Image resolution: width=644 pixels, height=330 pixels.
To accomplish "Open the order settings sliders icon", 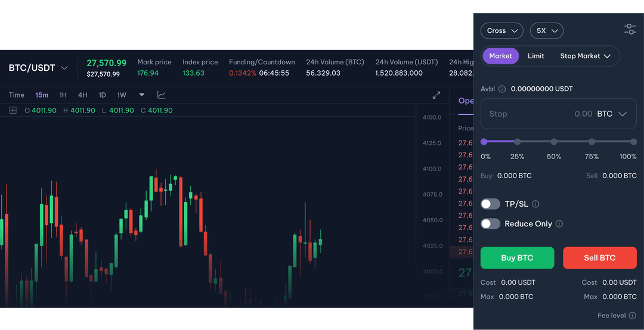I will (630, 29).
